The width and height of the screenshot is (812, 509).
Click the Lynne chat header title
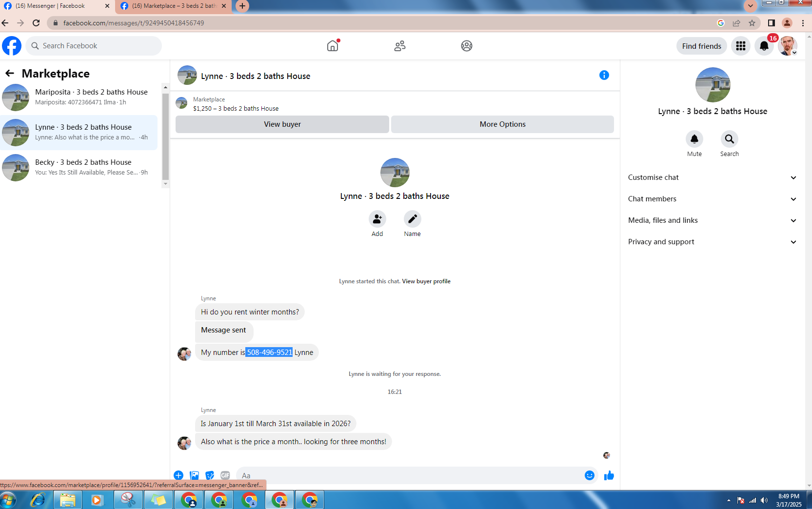pyautogui.click(x=256, y=76)
